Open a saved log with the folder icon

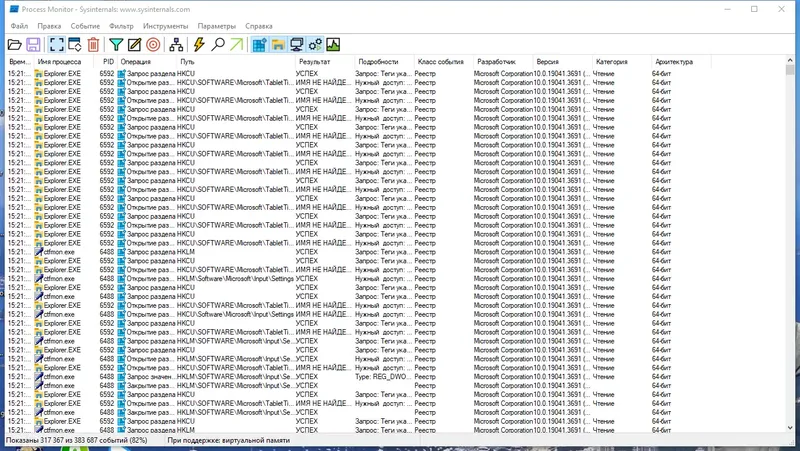pos(15,45)
